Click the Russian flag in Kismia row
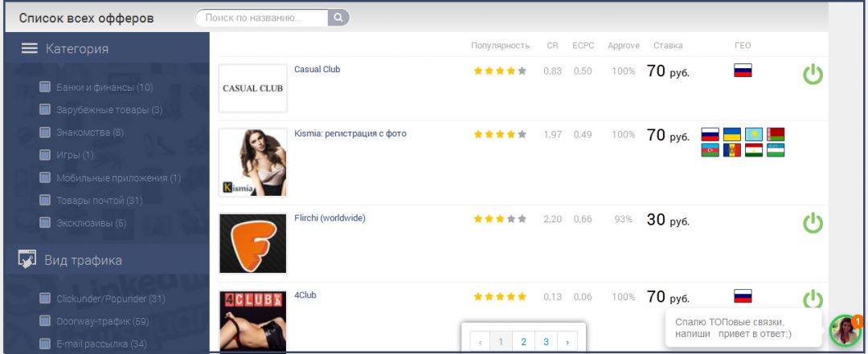 coord(710,134)
